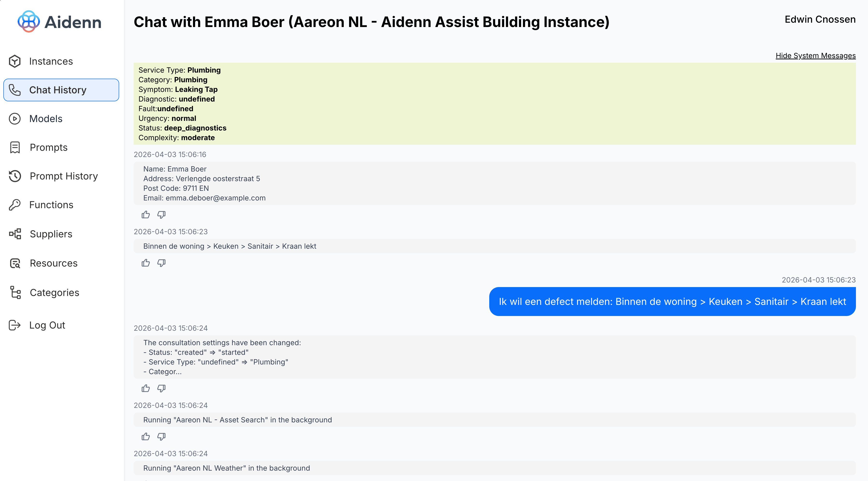
Task: Click the Prompts bookmark icon
Action: click(x=15, y=148)
